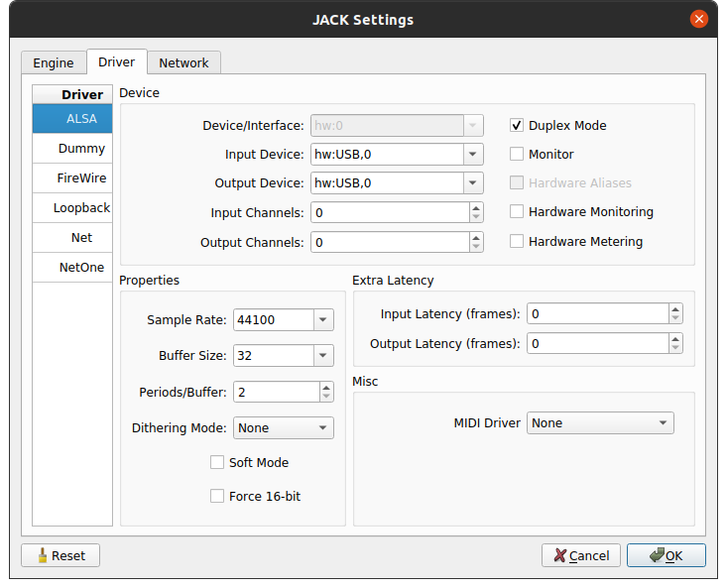Close the JACK Settings window
Image resolution: width=727 pixels, height=588 pixels.
click(698, 19)
